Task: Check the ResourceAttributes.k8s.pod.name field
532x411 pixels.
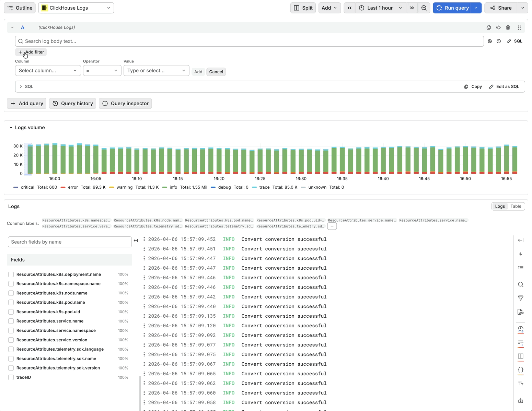Action: pos(11,303)
